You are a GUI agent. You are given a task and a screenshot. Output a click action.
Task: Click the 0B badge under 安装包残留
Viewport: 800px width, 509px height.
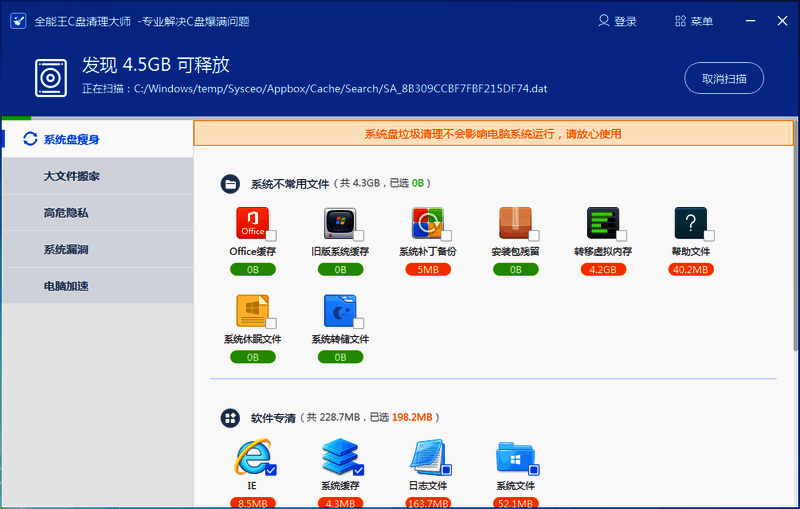pos(516,269)
